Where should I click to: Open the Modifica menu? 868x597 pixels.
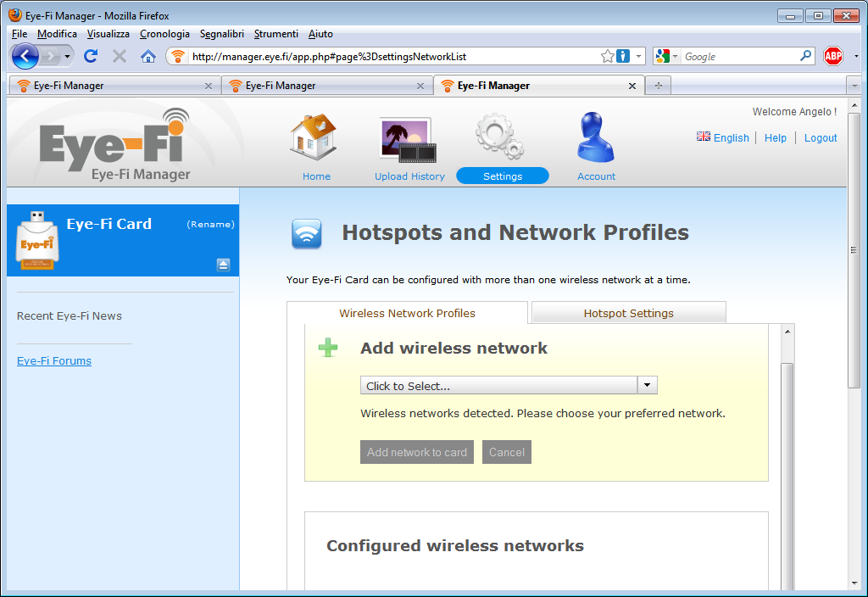coord(57,34)
